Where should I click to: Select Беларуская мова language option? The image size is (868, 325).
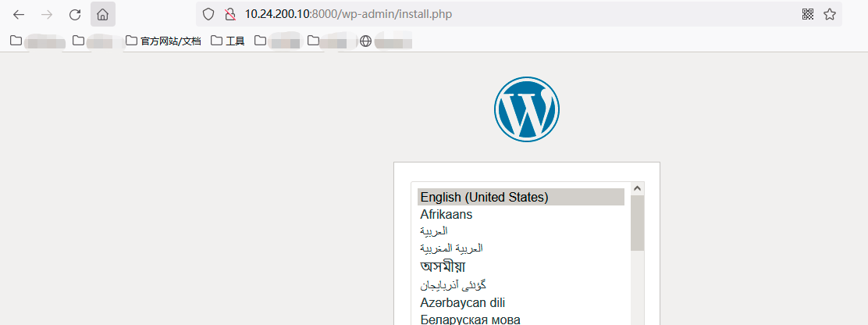point(521,320)
